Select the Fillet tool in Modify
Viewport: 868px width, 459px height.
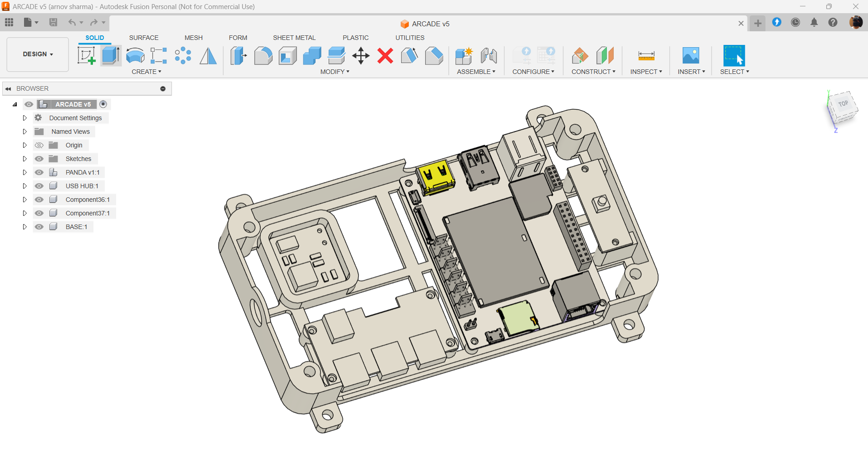click(263, 56)
